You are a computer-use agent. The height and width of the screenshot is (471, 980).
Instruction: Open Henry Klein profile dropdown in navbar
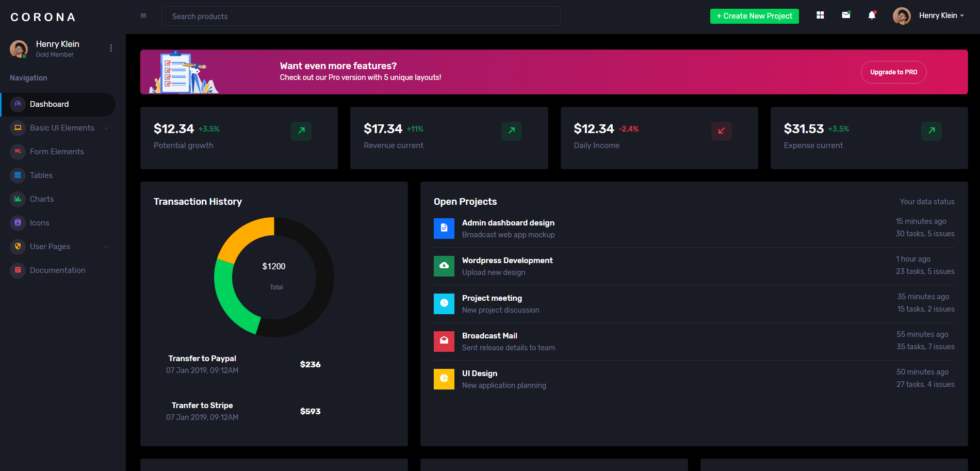point(941,15)
